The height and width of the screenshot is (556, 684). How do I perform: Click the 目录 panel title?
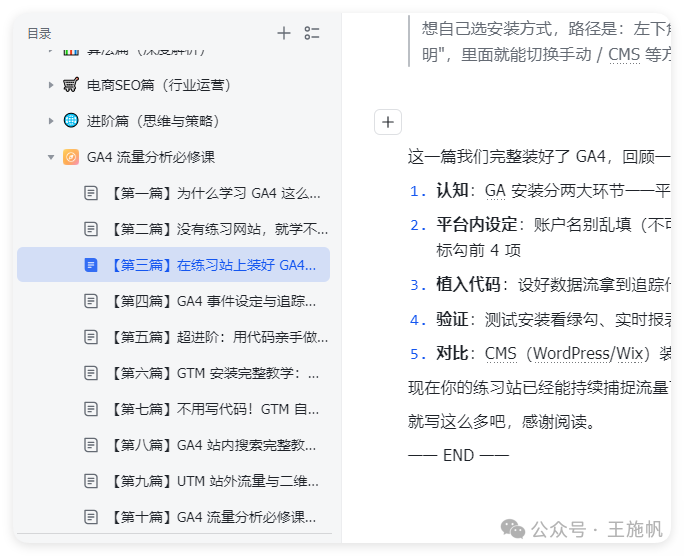tap(39, 34)
